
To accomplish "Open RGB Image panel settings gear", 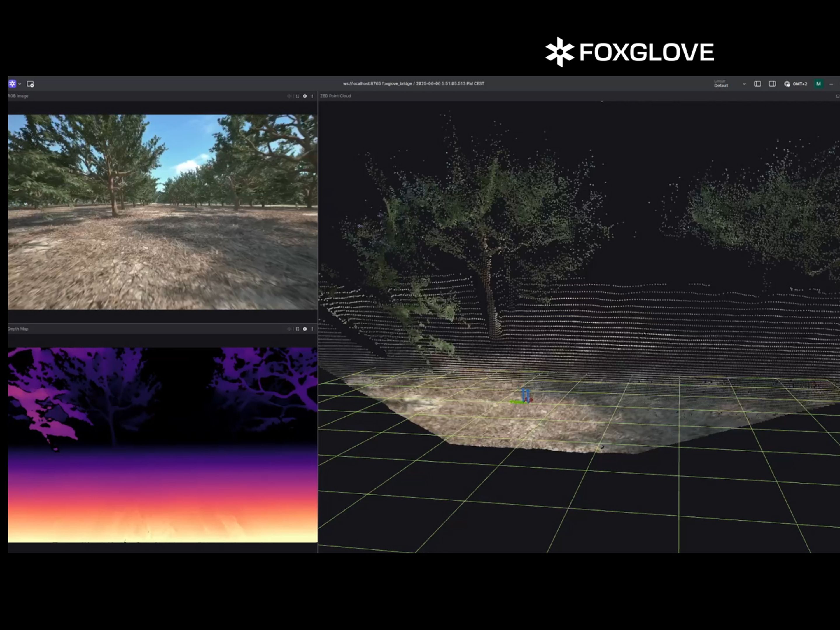I will (x=304, y=96).
